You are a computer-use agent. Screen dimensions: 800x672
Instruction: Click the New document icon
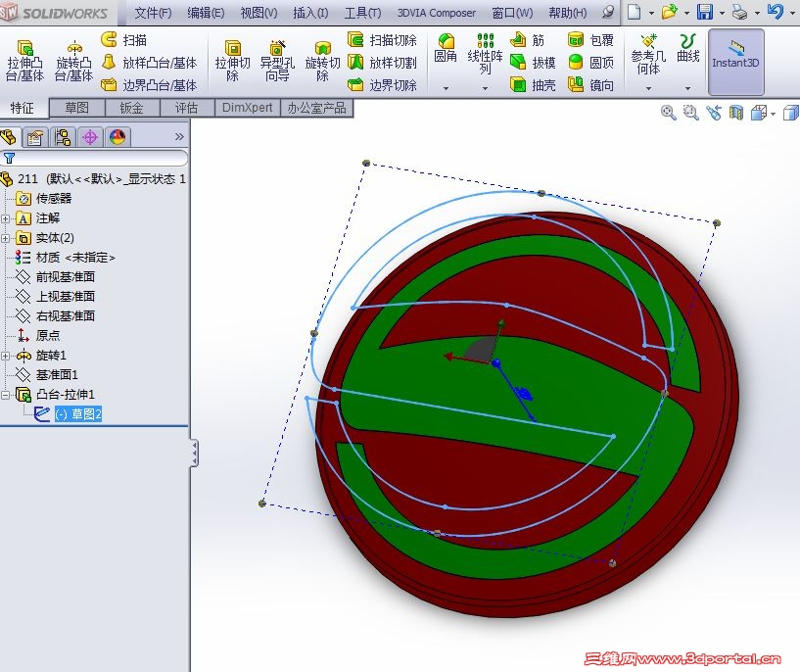tap(634, 11)
